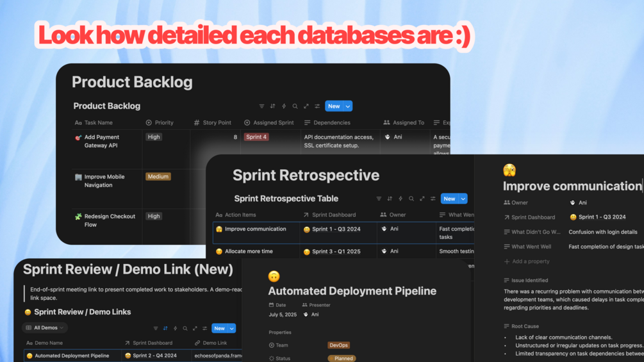
Task: Click the Story Point column header
Action: pos(212,123)
